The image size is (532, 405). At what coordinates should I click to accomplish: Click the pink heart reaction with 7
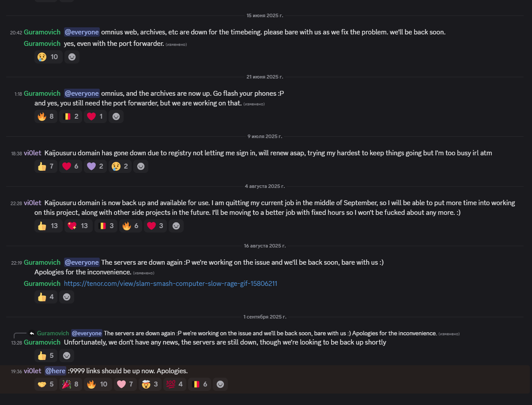point(125,384)
